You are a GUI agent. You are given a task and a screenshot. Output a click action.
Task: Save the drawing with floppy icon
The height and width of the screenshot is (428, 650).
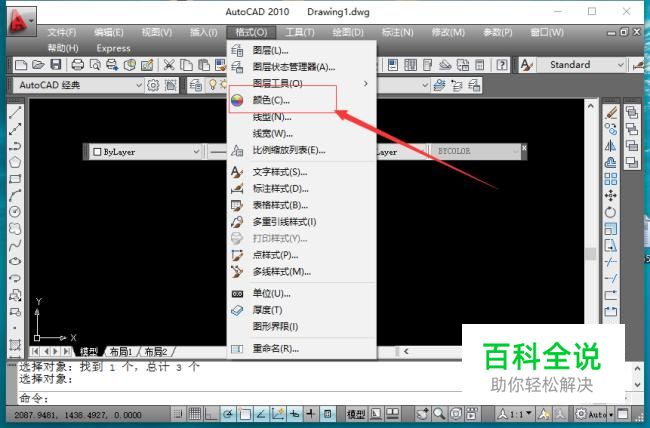coord(56,65)
